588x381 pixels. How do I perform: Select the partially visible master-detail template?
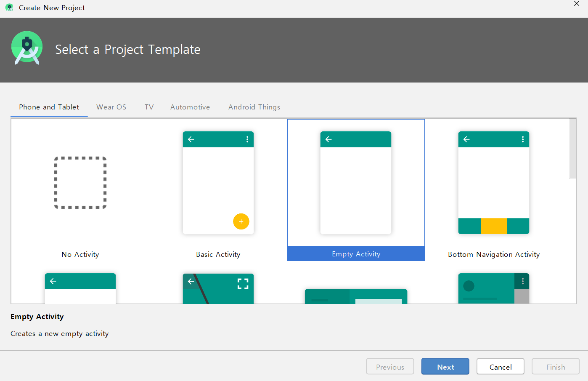pyautogui.click(x=356, y=296)
